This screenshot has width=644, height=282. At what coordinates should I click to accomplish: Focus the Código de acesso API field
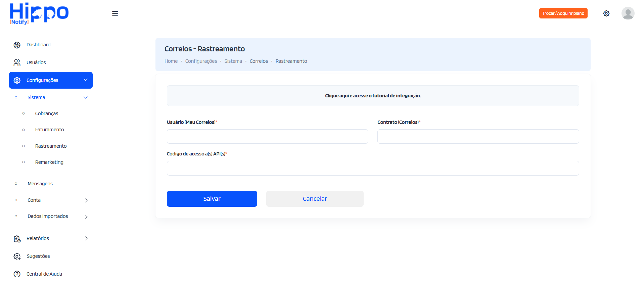click(x=373, y=168)
